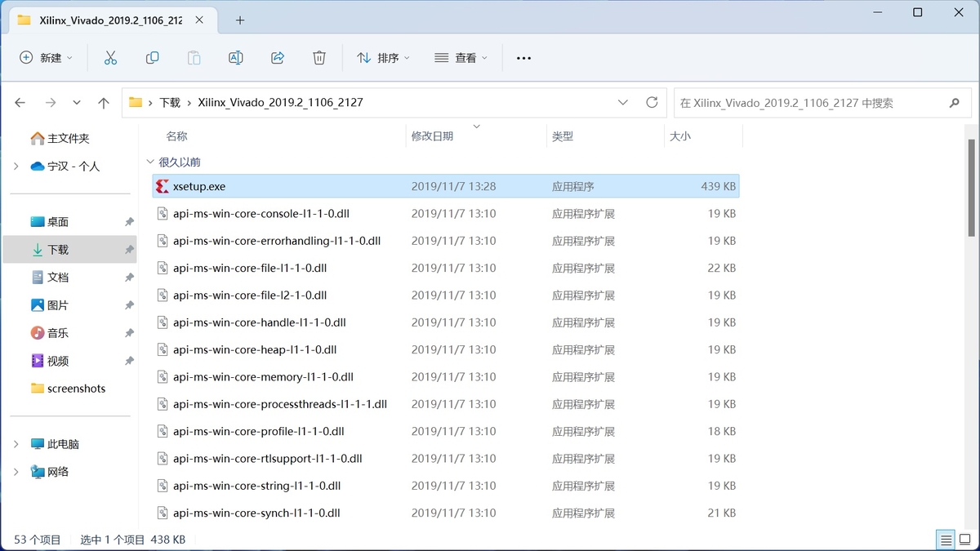Unpin 桌面 from quick access
Viewport: 980px width, 551px height.
(129, 222)
